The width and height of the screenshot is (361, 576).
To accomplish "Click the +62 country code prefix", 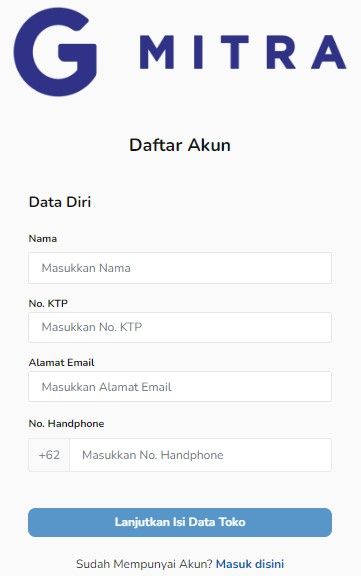I will (49, 455).
